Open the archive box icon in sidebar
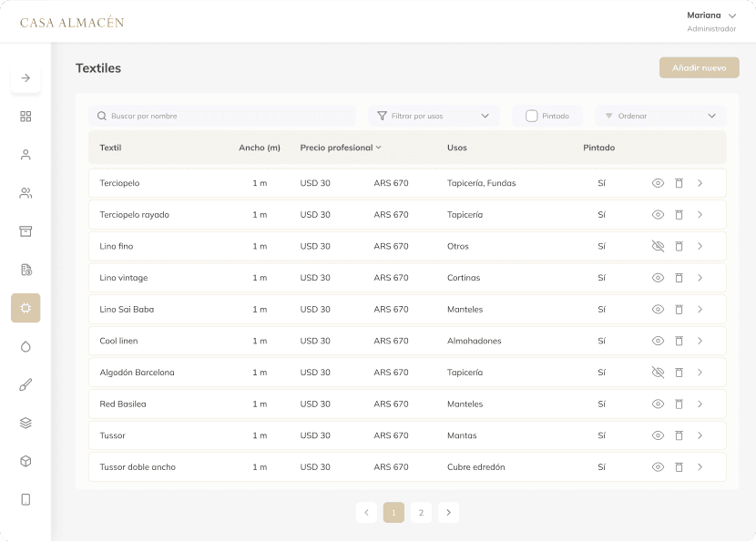 (x=26, y=231)
